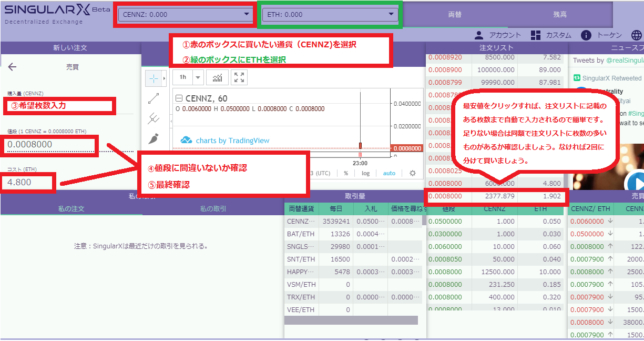This screenshot has height=341, width=644.
Task: Click trade history price 0.0060000
Action: 587,222
